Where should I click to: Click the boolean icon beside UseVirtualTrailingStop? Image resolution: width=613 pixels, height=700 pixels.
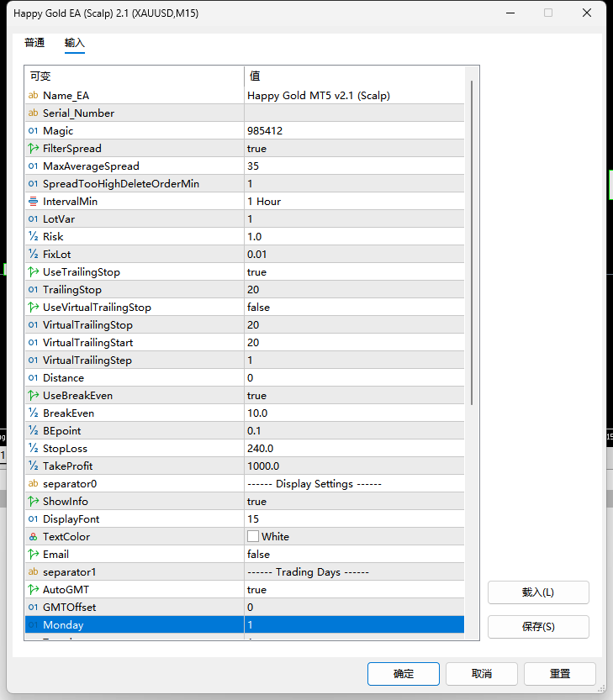pyautogui.click(x=33, y=308)
